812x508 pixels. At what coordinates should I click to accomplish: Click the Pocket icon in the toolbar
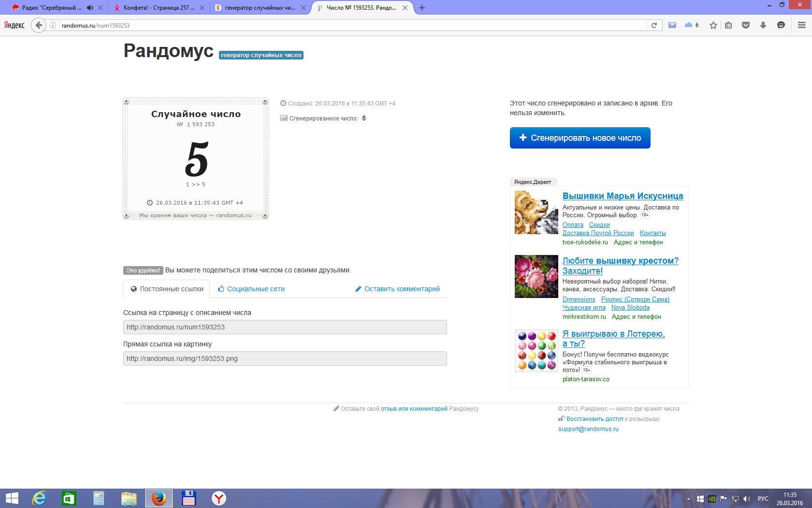pos(746,25)
